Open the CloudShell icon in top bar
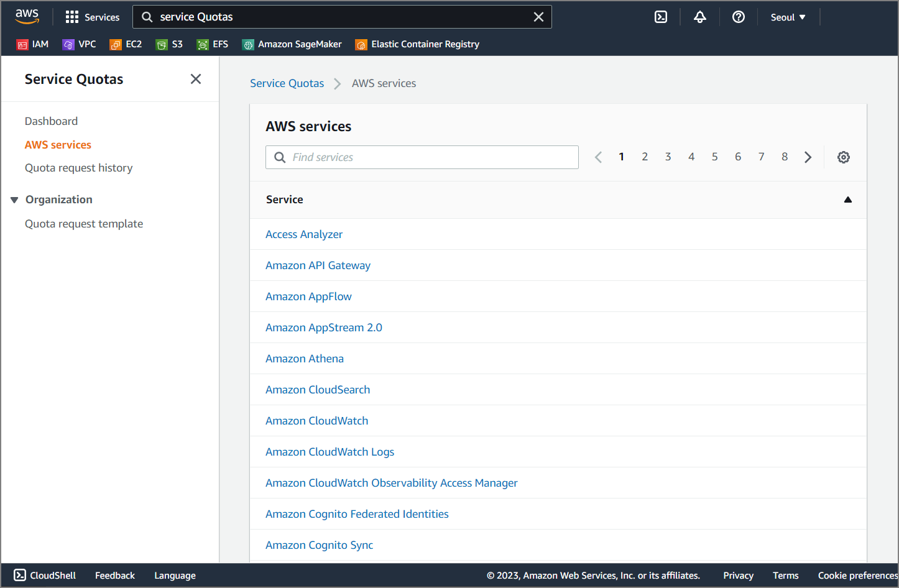This screenshot has height=588, width=899. 661,17
